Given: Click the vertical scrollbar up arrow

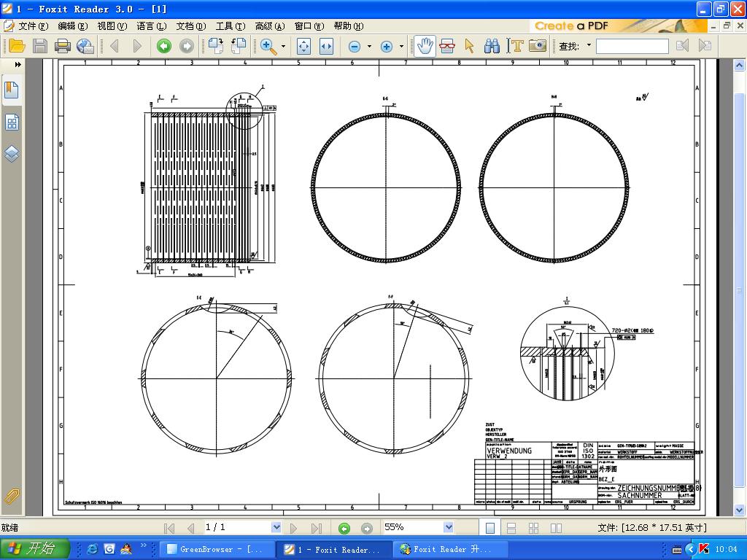Looking at the screenshot, I should point(740,65).
